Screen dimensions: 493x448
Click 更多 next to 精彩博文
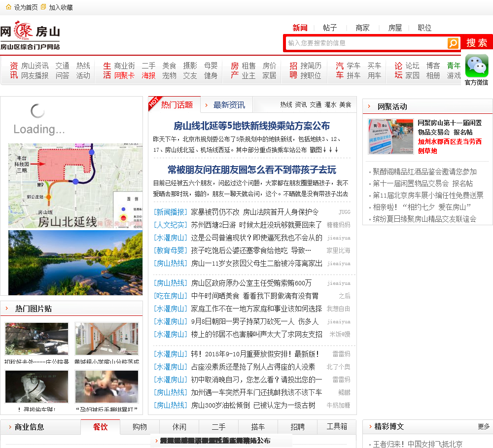coord(484,427)
